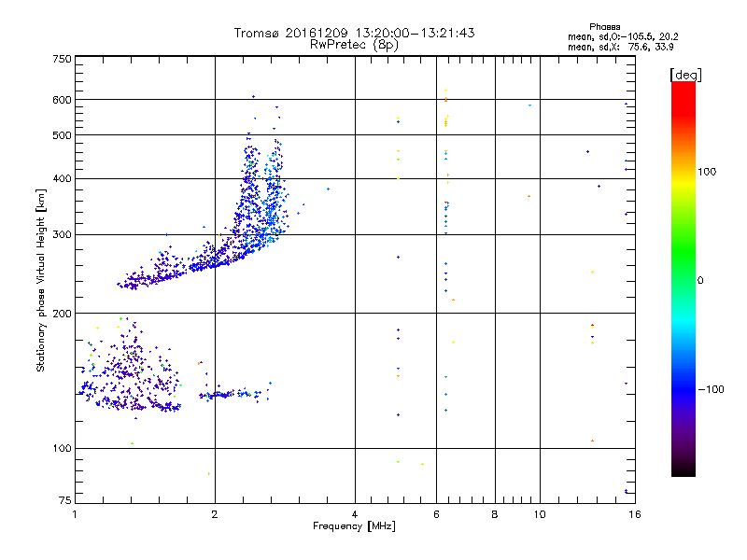Click the y-axis tick label '750'

point(62,59)
